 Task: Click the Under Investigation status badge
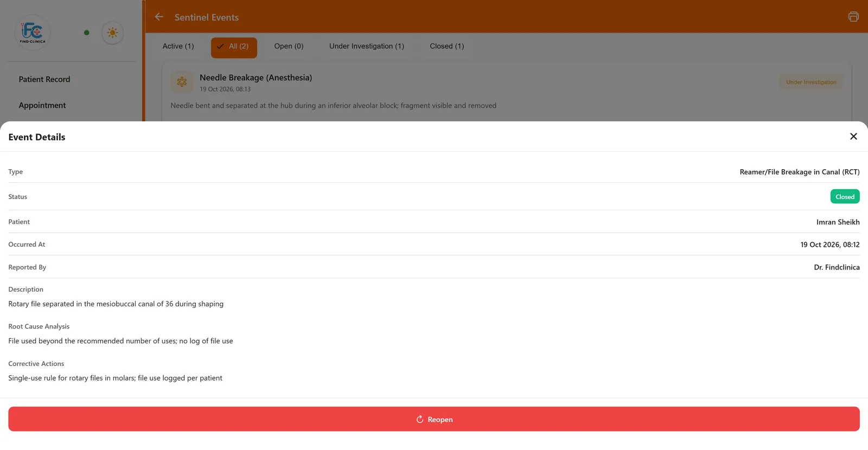(811, 82)
